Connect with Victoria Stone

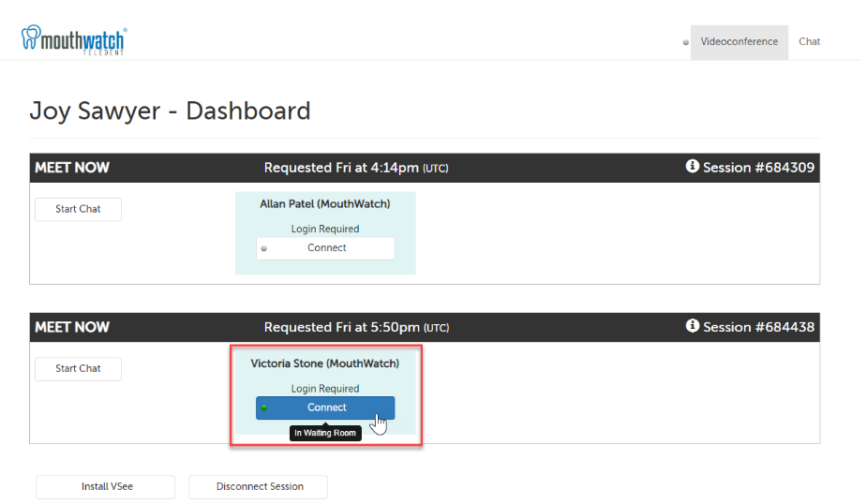pyautogui.click(x=325, y=408)
